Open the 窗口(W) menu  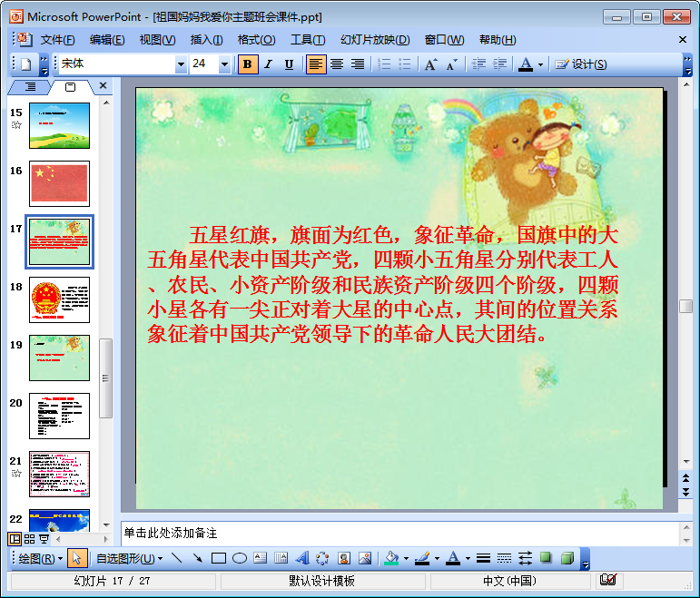click(444, 40)
